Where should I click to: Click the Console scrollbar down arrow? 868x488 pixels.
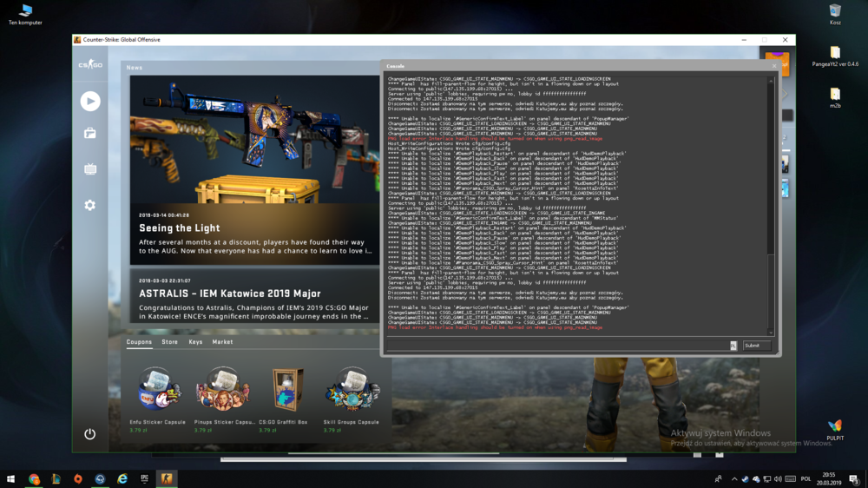pos(771,333)
